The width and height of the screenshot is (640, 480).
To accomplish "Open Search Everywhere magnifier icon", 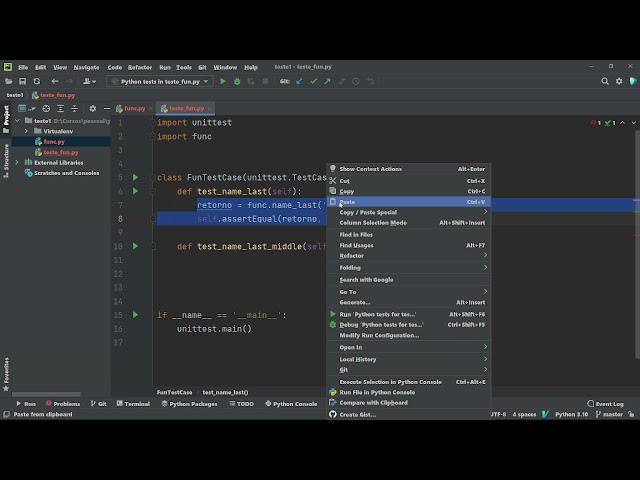I will pyautogui.click(x=605, y=82).
